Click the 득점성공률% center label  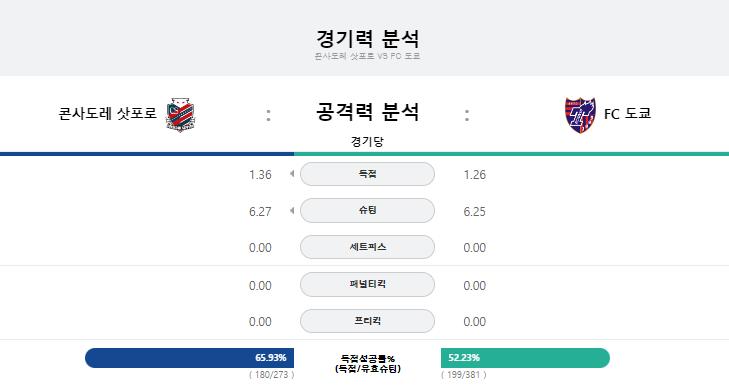coord(367,359)
